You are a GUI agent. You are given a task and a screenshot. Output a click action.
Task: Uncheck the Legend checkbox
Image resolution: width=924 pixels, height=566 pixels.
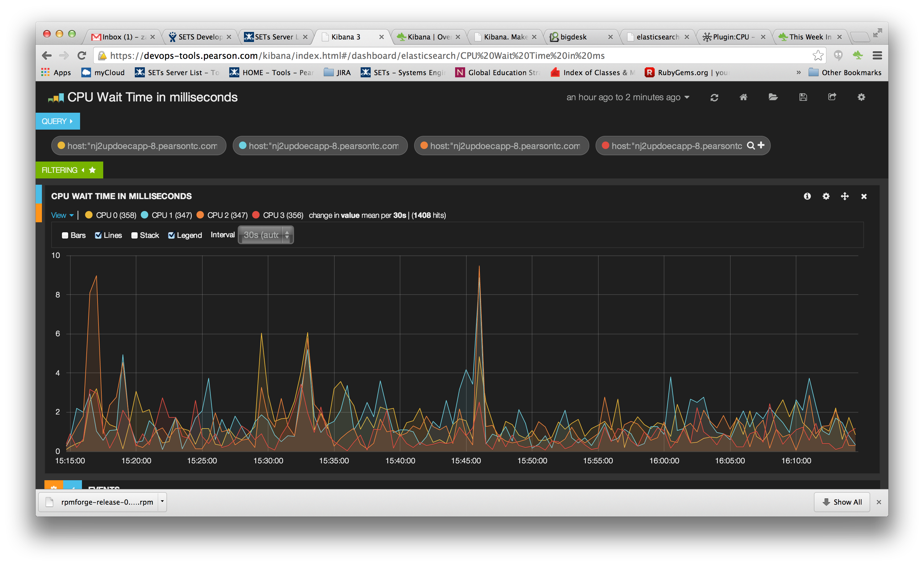[171, 235]
